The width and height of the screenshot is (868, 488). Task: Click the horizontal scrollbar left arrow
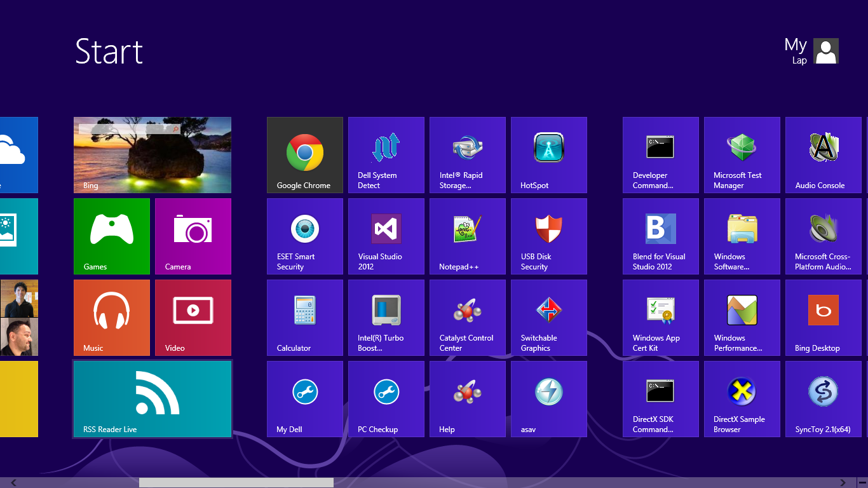[x=13, y=483]
